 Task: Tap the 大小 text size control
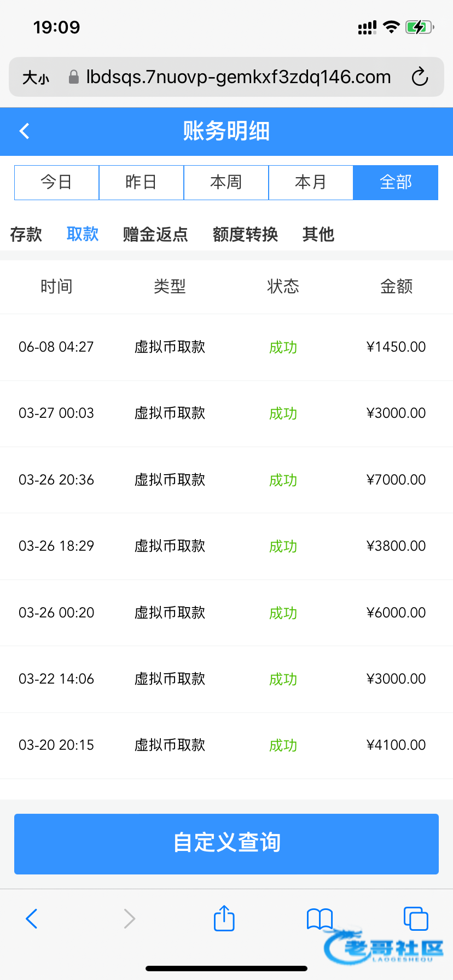[36, 78]
